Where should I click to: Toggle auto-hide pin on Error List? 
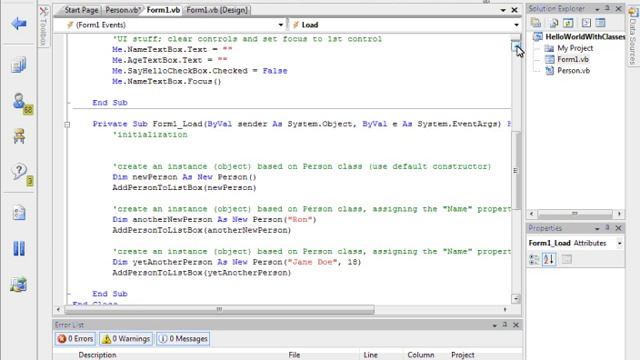click(505, 325)
